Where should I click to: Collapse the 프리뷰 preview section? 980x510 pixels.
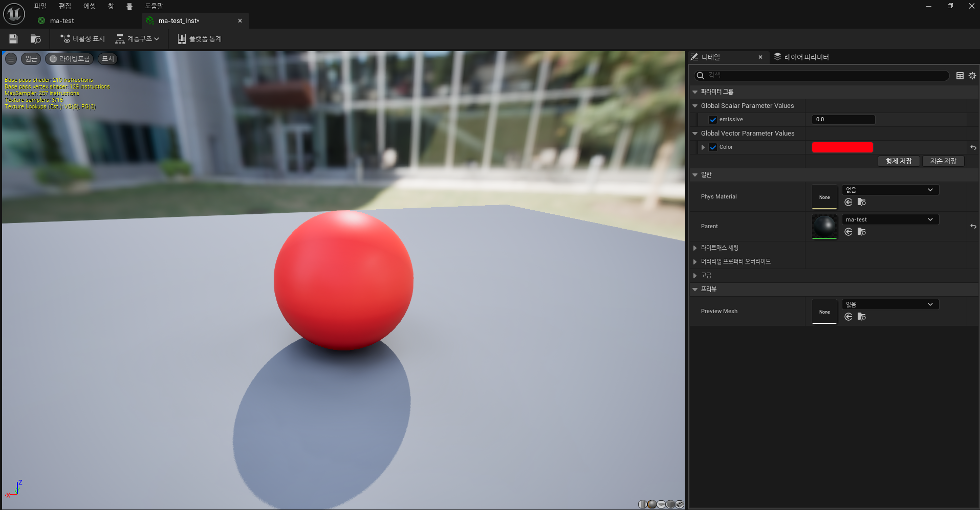click(695, 289)
